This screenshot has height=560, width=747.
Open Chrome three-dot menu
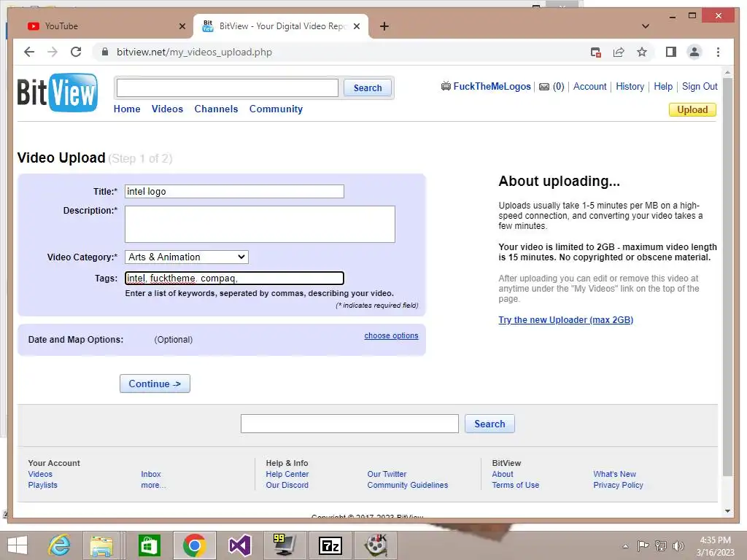(x=718, y=52)
